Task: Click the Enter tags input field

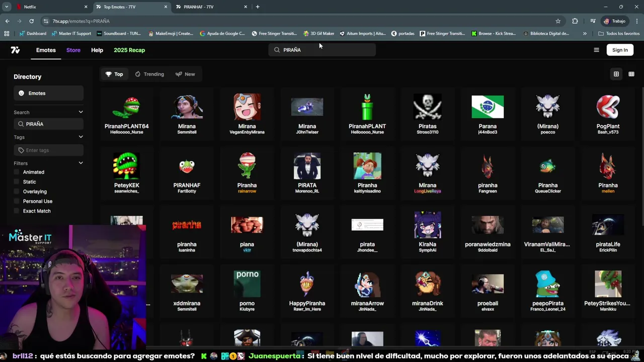Action: (48, 150)
